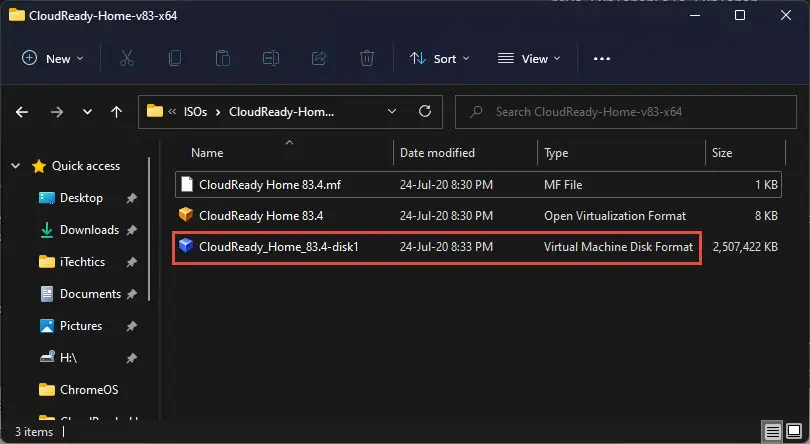This screenshot has width=810, height=444.
Task: Click the folder icon in title bar
Action: pos(17,15)
